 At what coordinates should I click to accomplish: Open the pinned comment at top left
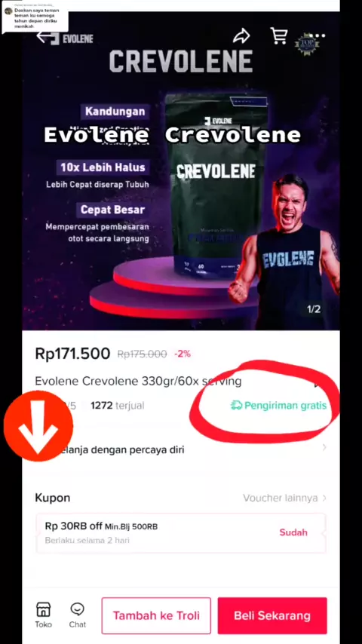point(35,17)
